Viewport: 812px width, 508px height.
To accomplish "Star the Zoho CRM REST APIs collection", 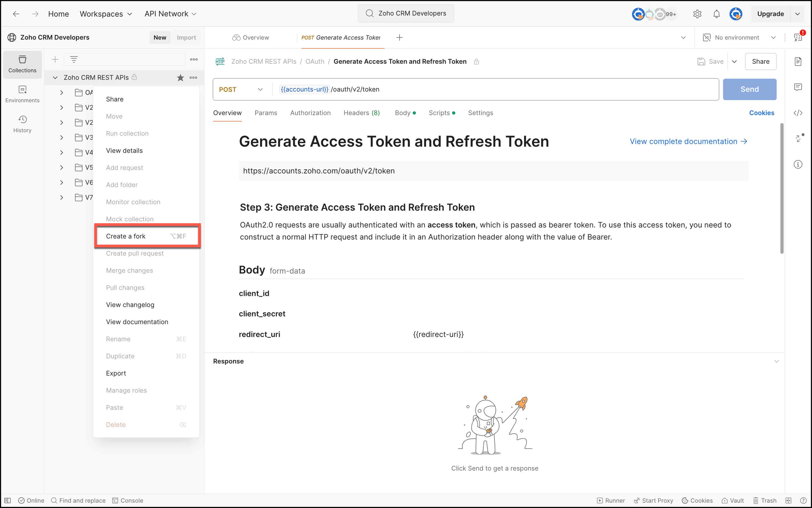I will tap(181, 78).
